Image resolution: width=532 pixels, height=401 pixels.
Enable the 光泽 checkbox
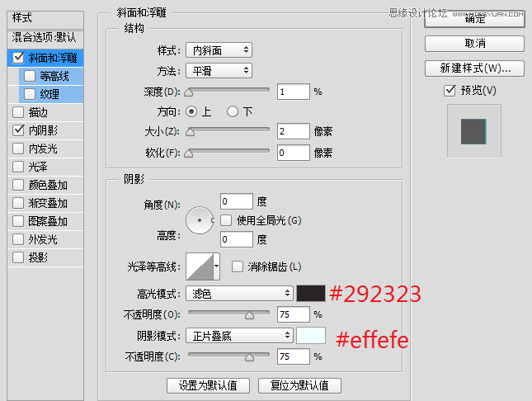[x=18, y=167]
